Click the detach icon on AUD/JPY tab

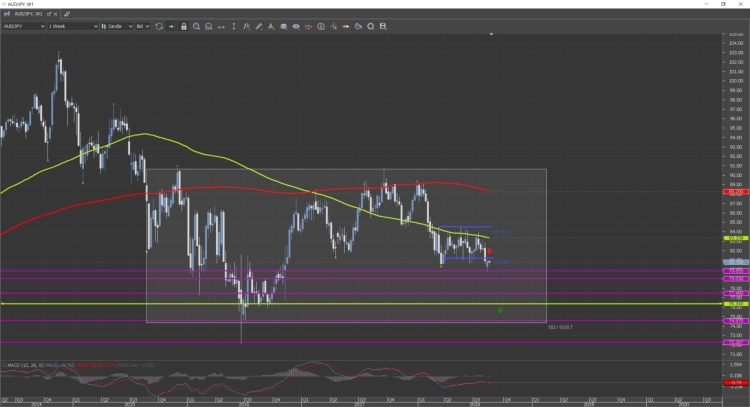49,14
